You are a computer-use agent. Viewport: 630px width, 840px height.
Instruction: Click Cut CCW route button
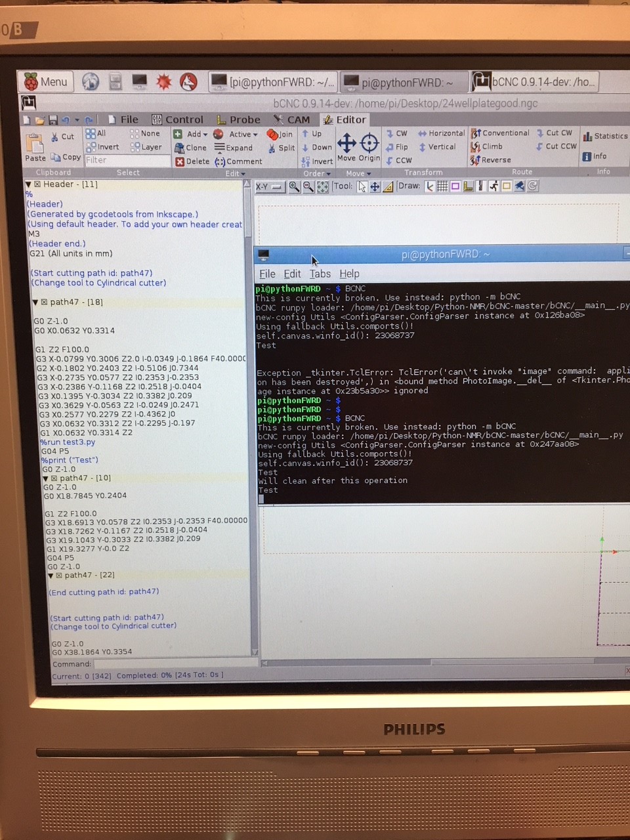pyautogui.click(x=556, y=146)
